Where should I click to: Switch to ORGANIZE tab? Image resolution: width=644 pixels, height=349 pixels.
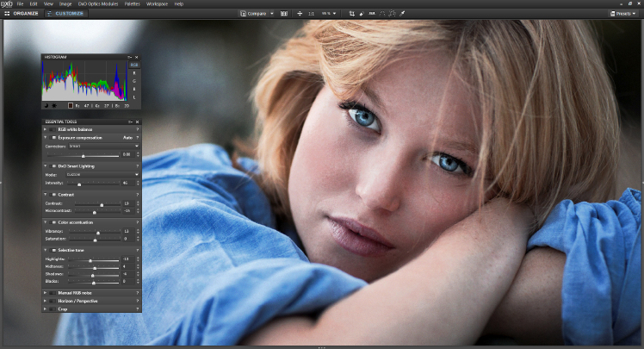pos(22,14)
